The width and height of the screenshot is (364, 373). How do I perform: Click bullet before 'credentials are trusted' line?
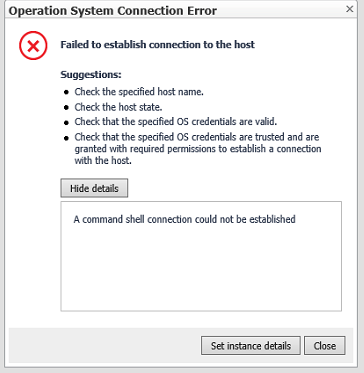click(x=67, y=138)
